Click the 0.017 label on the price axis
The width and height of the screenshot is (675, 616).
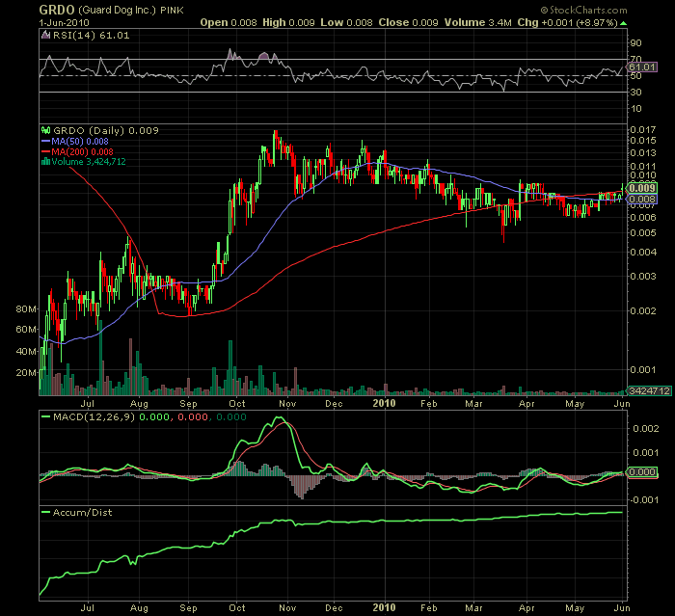(x=643, y=129)
